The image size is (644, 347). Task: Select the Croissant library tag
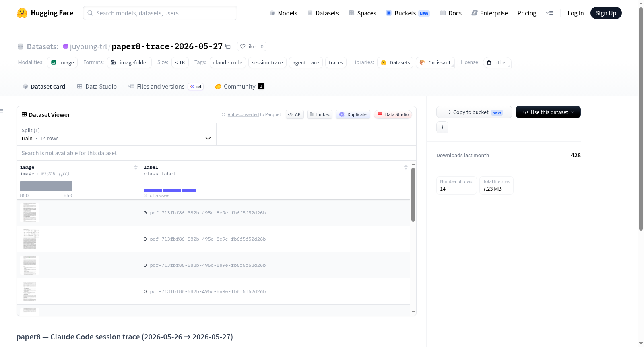435,62
